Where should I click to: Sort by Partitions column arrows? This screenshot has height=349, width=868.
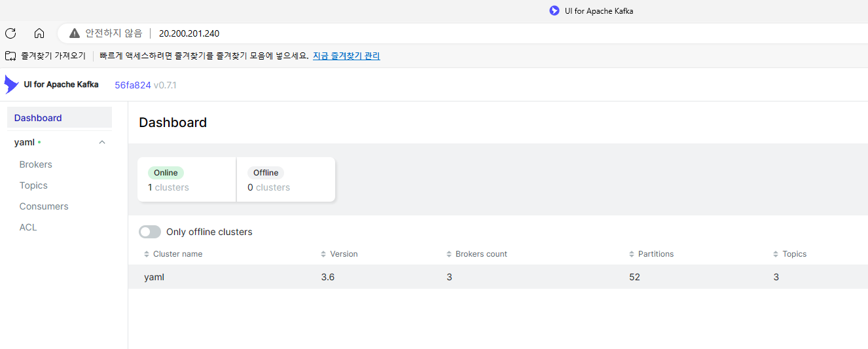pos(632,254)
